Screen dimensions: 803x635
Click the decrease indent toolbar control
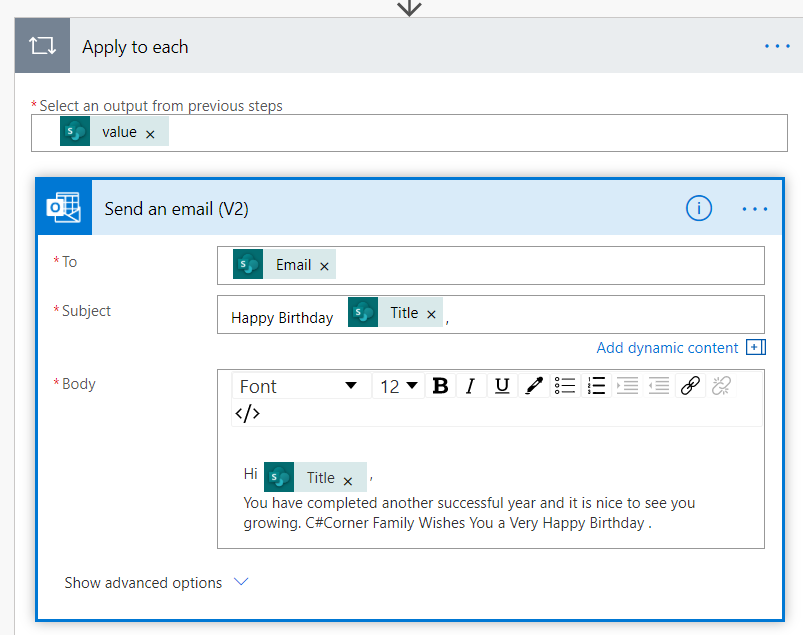pos(657,385)
